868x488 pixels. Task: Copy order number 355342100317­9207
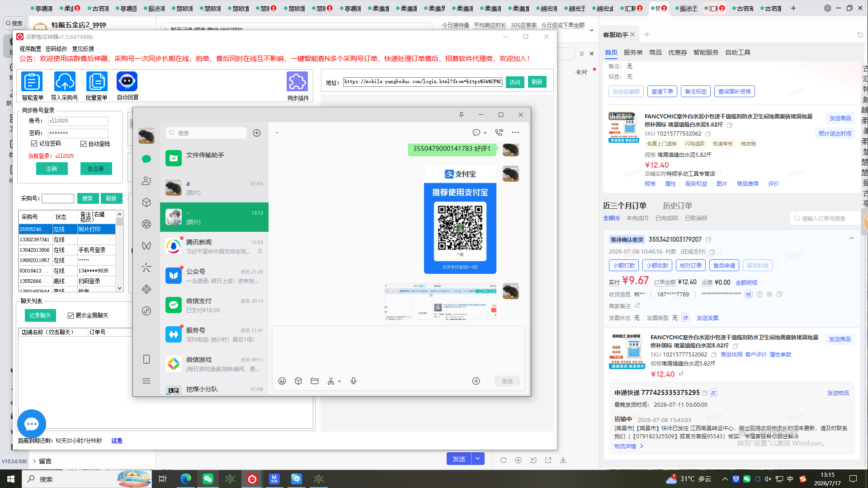708,239
